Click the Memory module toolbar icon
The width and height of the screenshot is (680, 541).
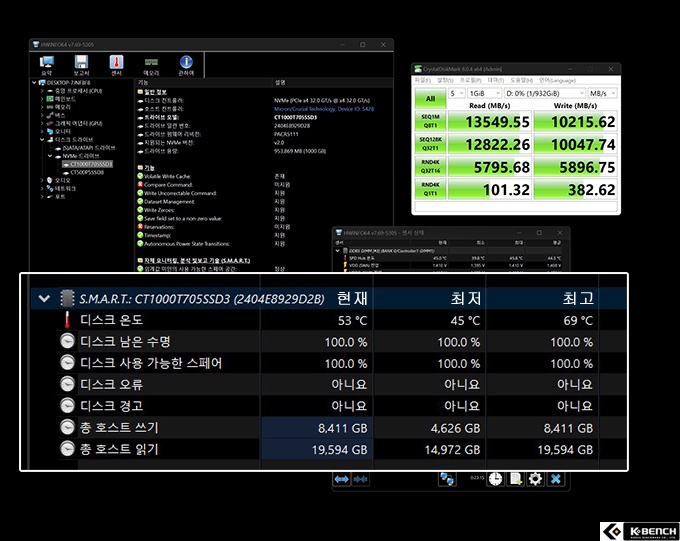pyautogui.click(x=151, y=62)
